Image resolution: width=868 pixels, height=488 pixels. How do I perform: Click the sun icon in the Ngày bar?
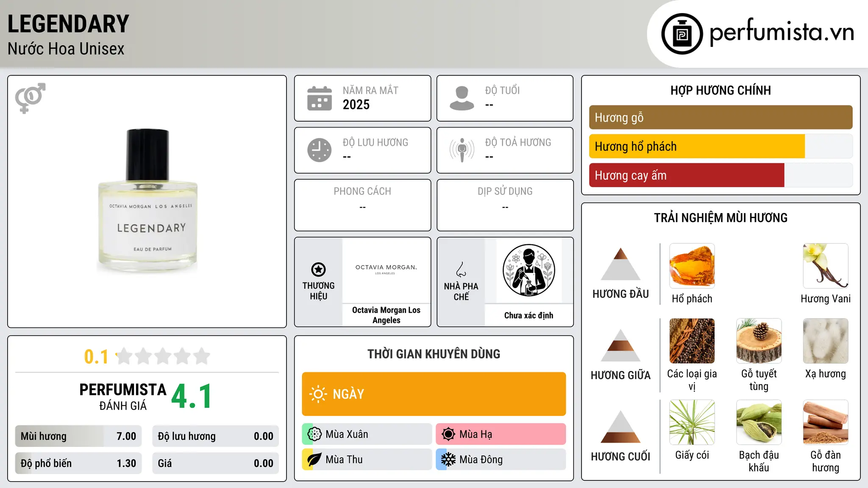click(318, 394)
